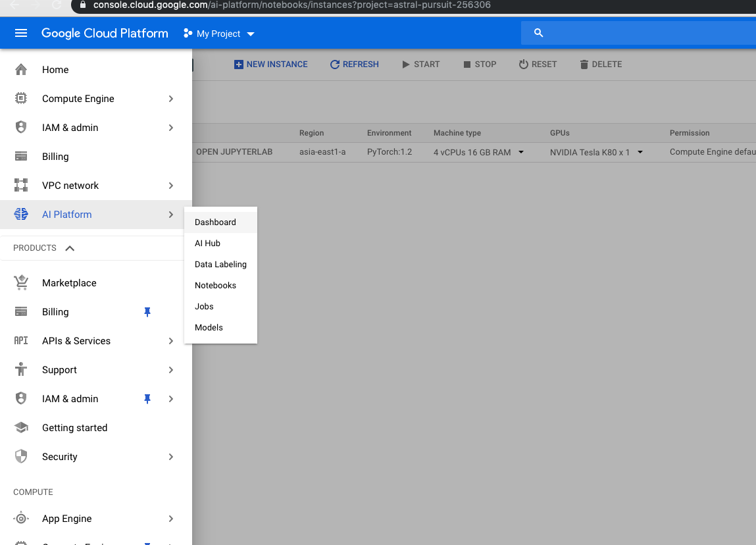Viewport: 756px width, 545px height.
Task: Expand the pinned IAM & admin submenu arrow
Action: point(171,399)
